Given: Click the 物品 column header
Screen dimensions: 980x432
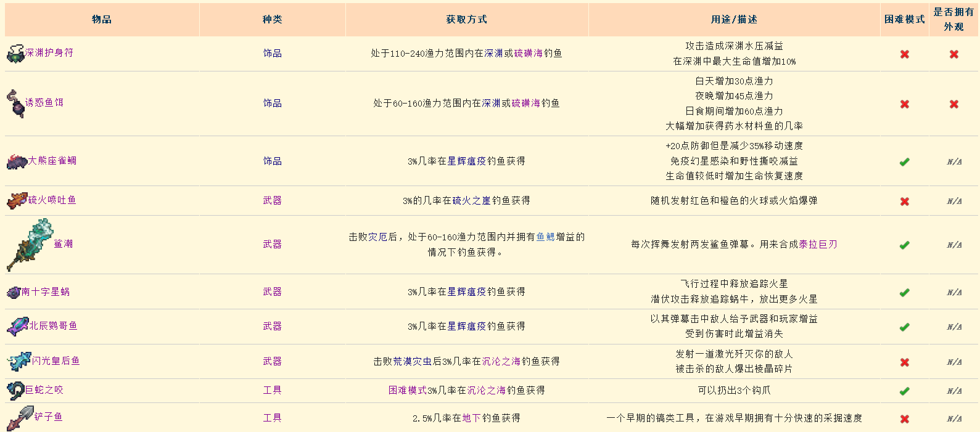Looking at the screenshot, I should pyautogui.click(x=102, y=20).
